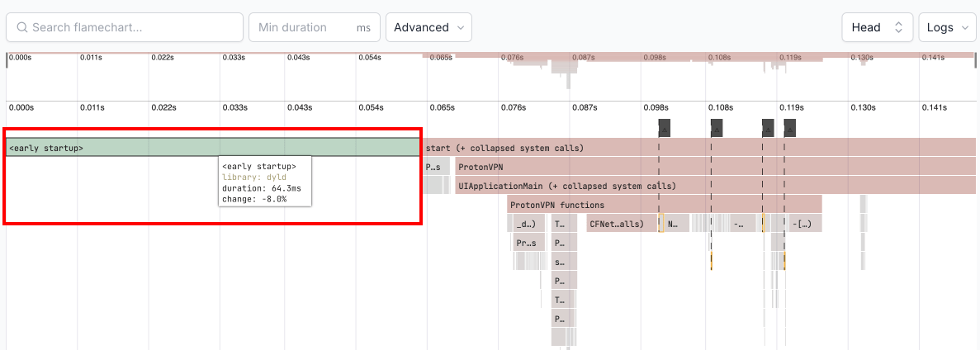Image resolution: width=980 pixels, height=350 pixels.
Task: Click the magnifier icon in the search box
Action: coord(21,27)
